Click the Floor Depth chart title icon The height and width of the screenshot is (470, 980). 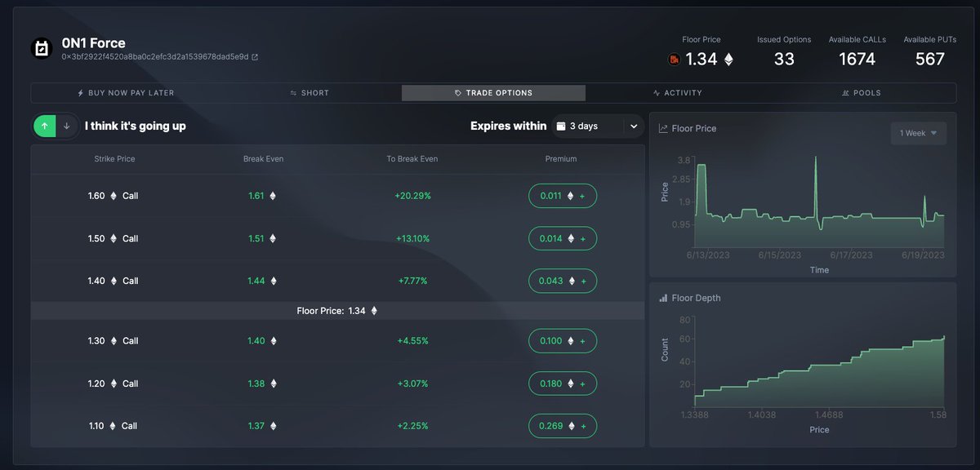[663, 298]
